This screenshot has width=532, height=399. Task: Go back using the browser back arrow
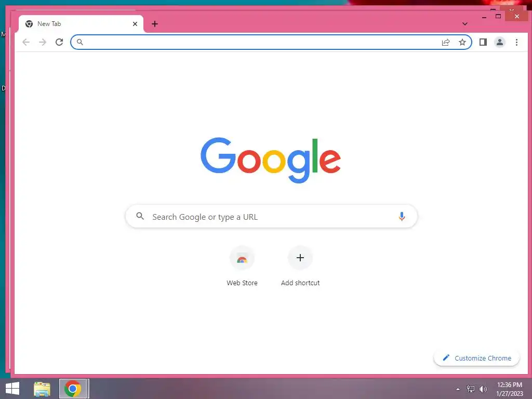click(x=26, y=42)
